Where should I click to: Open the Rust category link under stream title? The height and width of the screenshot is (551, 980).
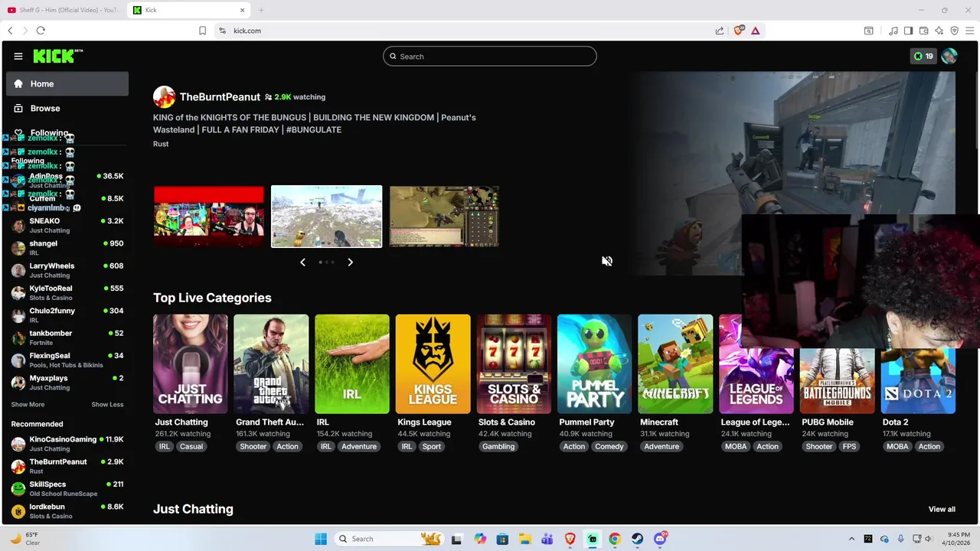coord(161,144)
